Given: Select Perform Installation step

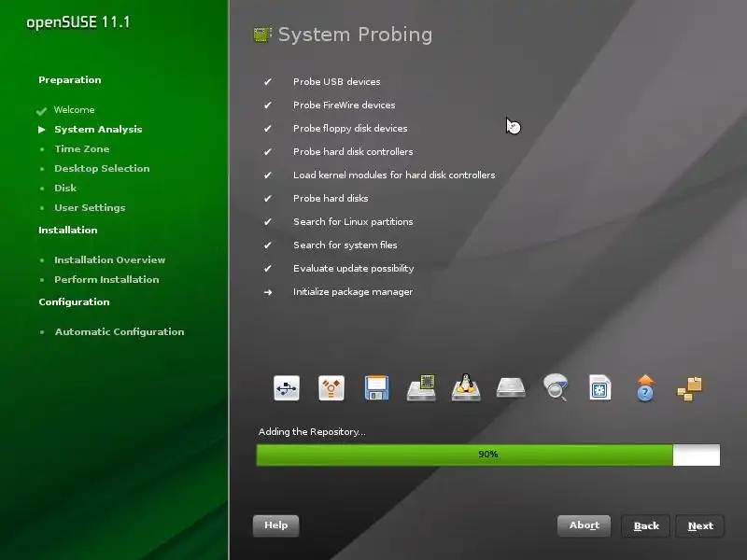Looking at the screenshot, I should (x=106, y=279).
